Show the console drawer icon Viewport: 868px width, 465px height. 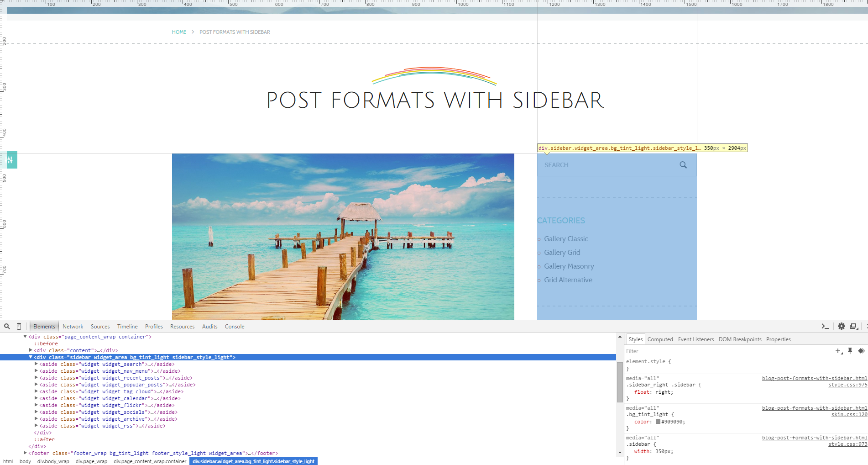825,326
